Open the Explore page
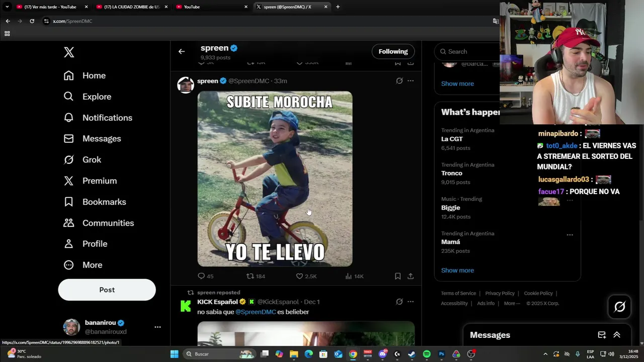This screenshot has height=362, width=644. (88, 97)
